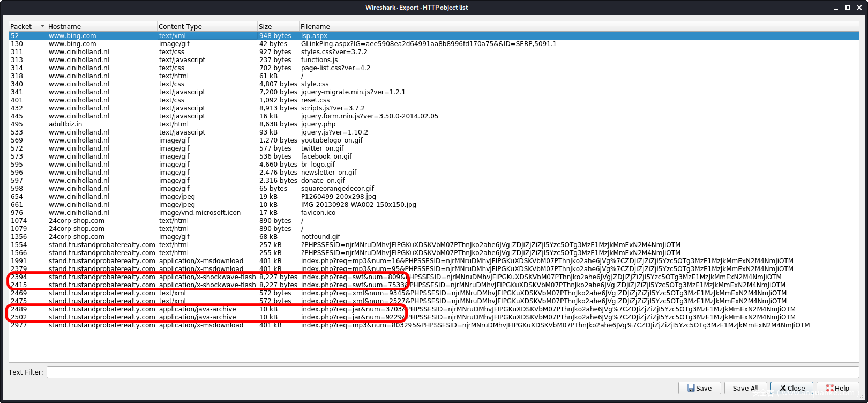Viewport: 868px width, 403px height.
Task: Select jquery.php row from adultbiz.in
Action: click(318, 124)
